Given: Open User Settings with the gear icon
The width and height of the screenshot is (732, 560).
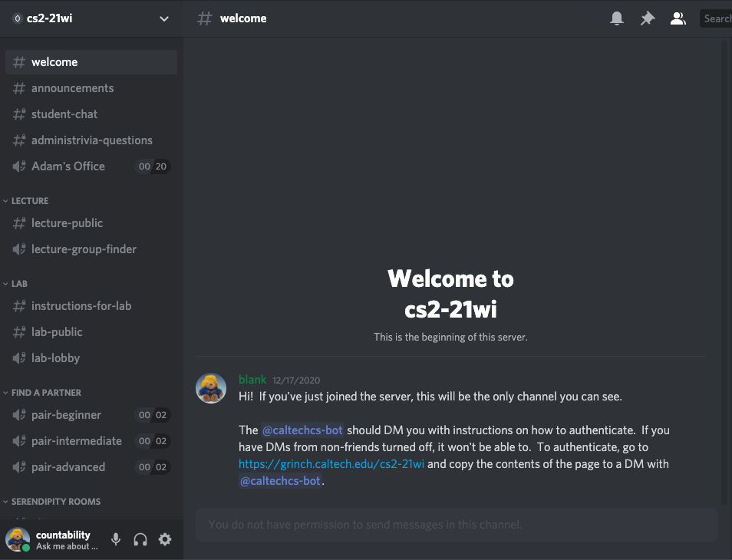Looking at the screenshot, I should 165,539.
